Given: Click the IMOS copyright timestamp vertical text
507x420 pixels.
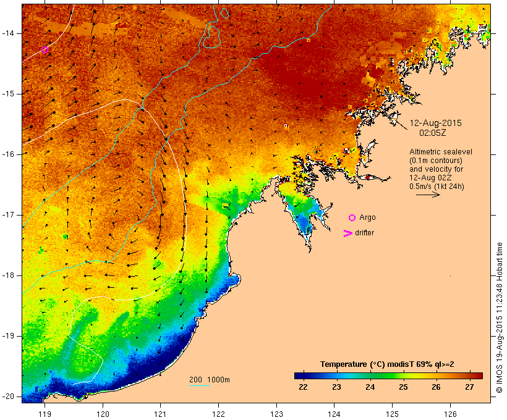Looking at the screenshot, I should pyautogui.click(x=499, y=318).
